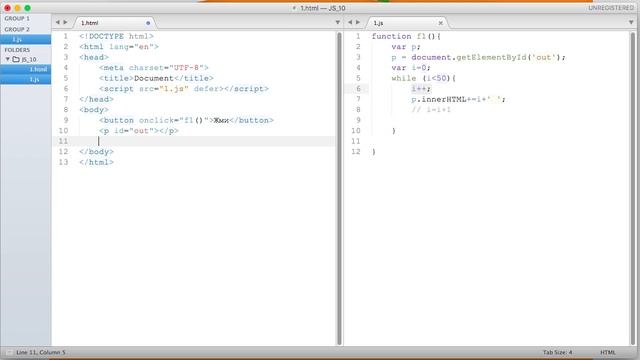Go to previous tab in left pane
Image resolution: width=640 pixels, height=360 pixels.
[x=58, y=22]
